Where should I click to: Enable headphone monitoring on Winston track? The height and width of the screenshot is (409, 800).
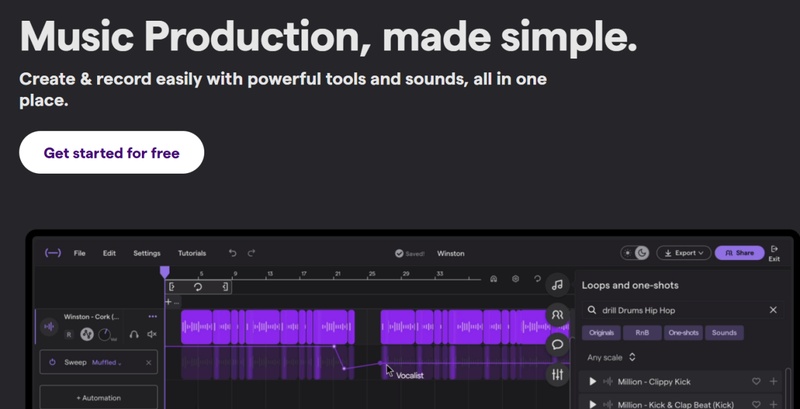pyautogui.click(x=134, y=334)
